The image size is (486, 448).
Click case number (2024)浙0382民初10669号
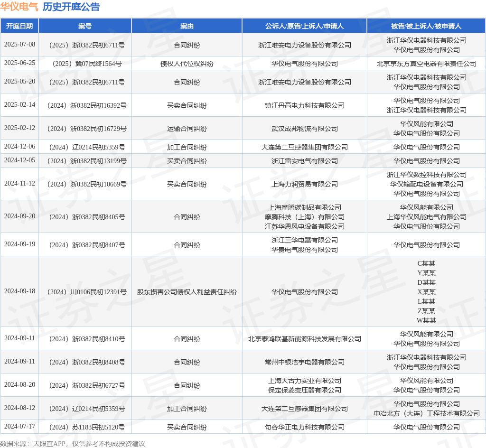click(85, 184)
